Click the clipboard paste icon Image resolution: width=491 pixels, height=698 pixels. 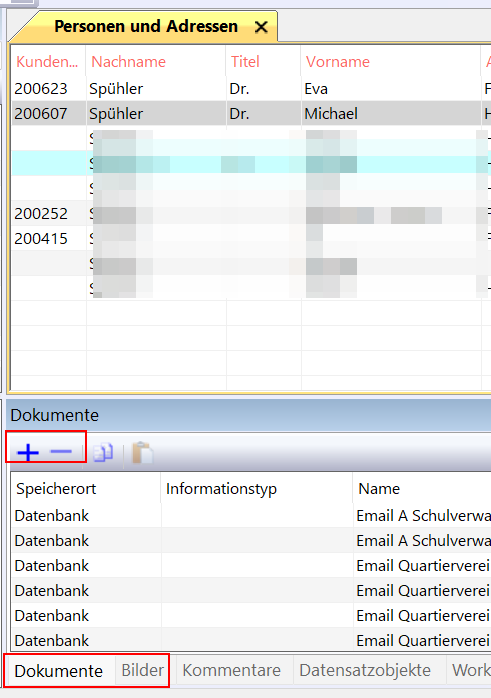(142, 453)
